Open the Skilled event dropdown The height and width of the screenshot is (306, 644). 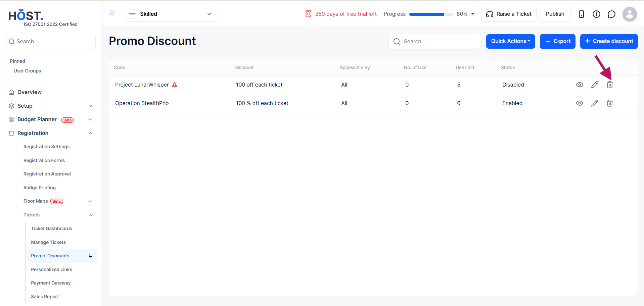pos(170,14)
